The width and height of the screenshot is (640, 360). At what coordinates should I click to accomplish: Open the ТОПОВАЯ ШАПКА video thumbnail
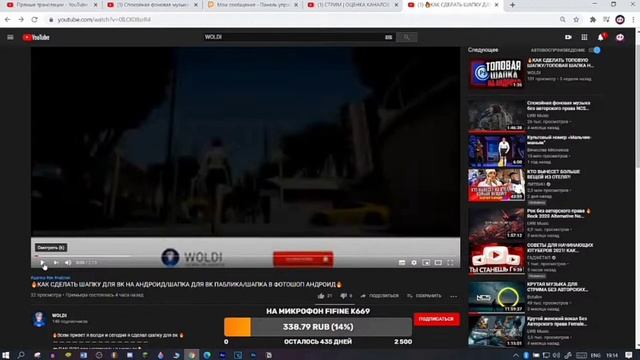tap(496, 74)
